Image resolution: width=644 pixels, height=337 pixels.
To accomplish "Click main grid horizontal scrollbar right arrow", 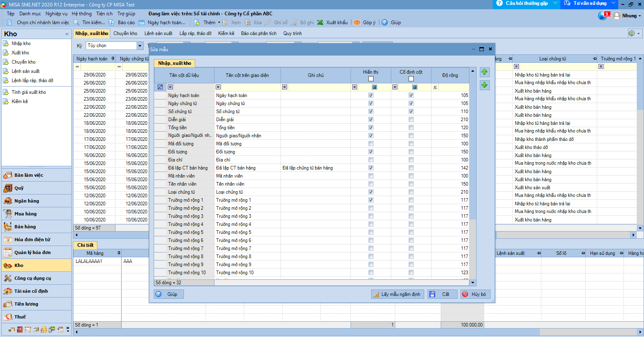I will 633,235.
